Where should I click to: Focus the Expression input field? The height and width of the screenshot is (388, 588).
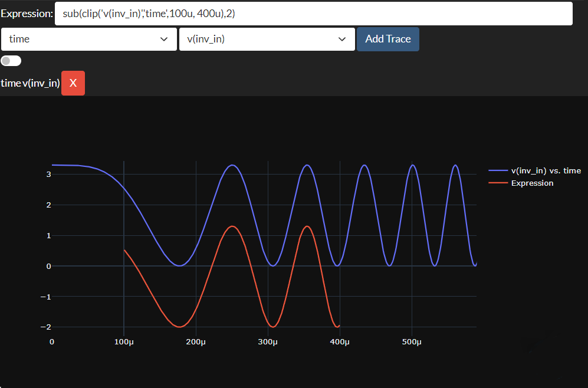313,14
